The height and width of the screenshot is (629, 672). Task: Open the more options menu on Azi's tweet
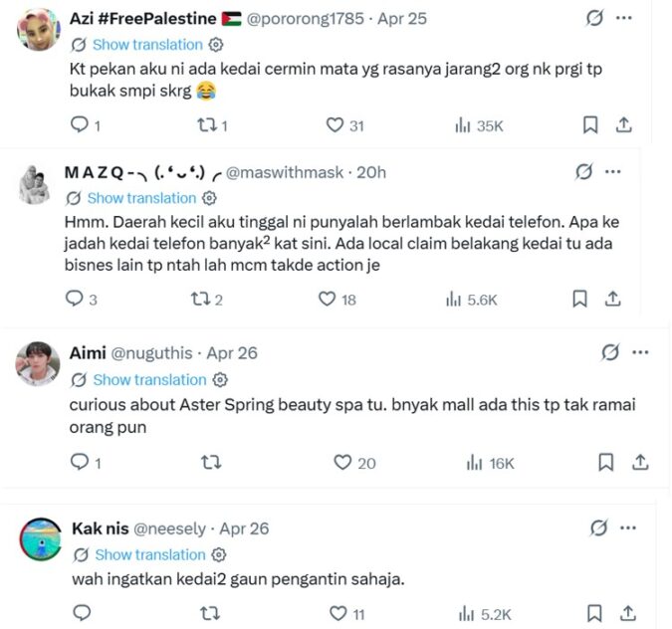click(624, 18)
